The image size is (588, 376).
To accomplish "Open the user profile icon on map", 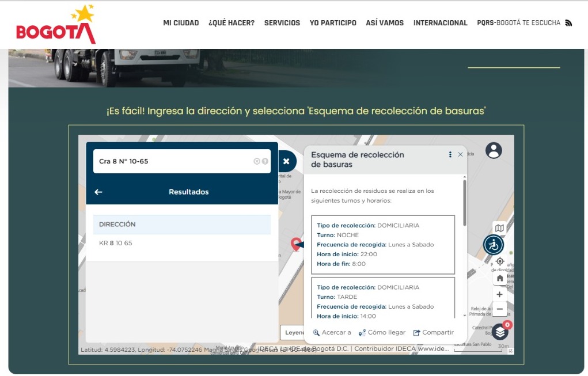I will pos(494,150).
